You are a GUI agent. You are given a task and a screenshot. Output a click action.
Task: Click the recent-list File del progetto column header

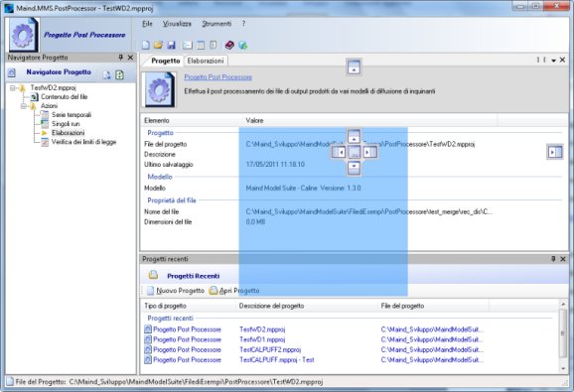tap(433, 306)
